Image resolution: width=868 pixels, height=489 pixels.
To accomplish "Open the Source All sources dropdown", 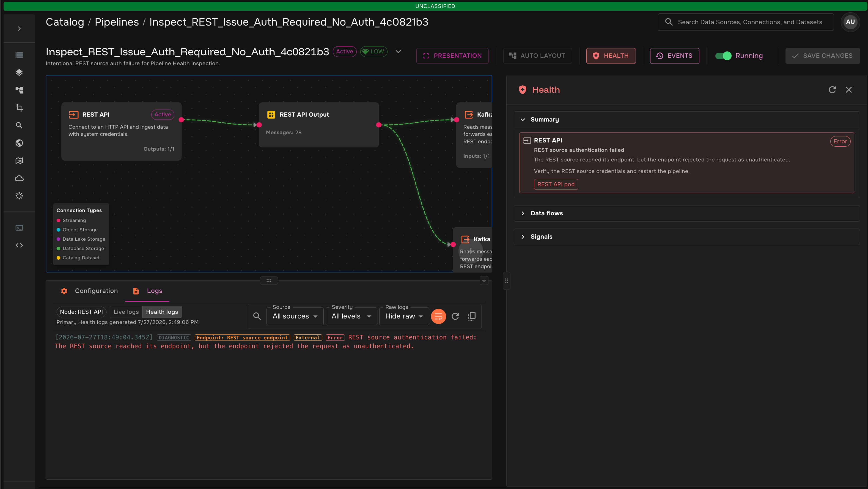I will (295, 317).
